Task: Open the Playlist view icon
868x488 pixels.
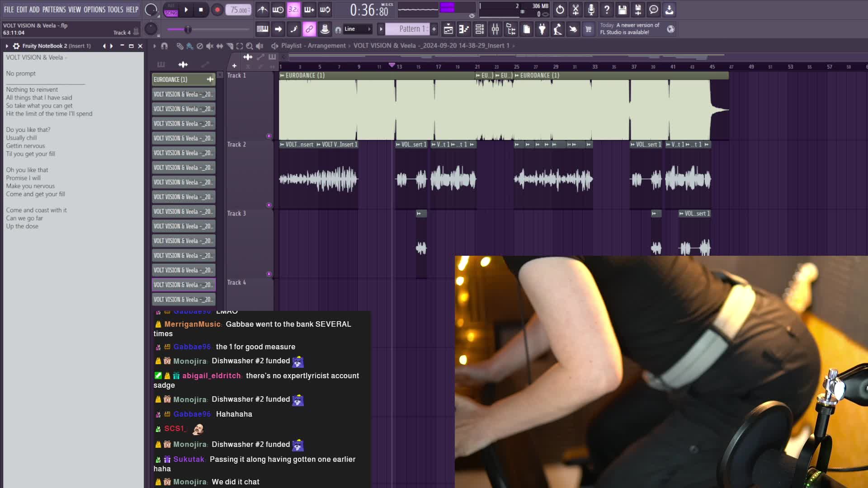Action: (x=448, y=29)
